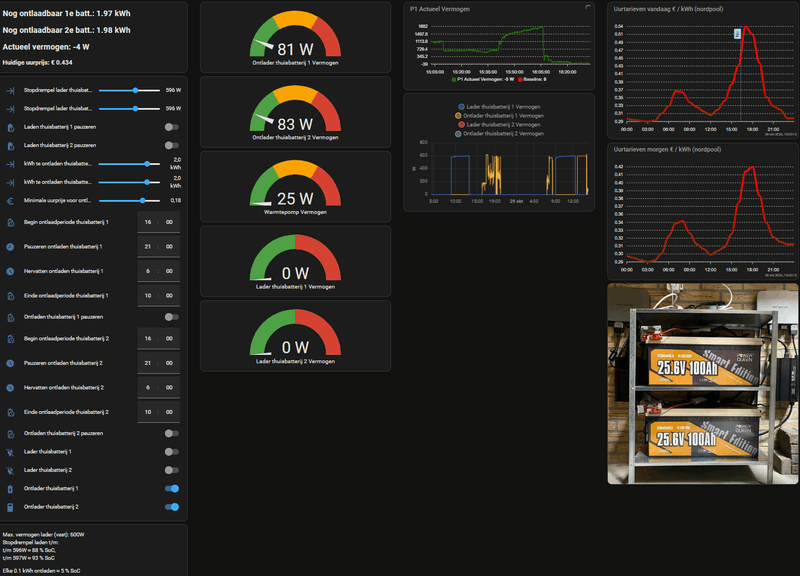Click the battery icon next to Ontlader thuisbatterij 1
The height and width of the screenshot is (576, 800).
[x=10, y=489]
